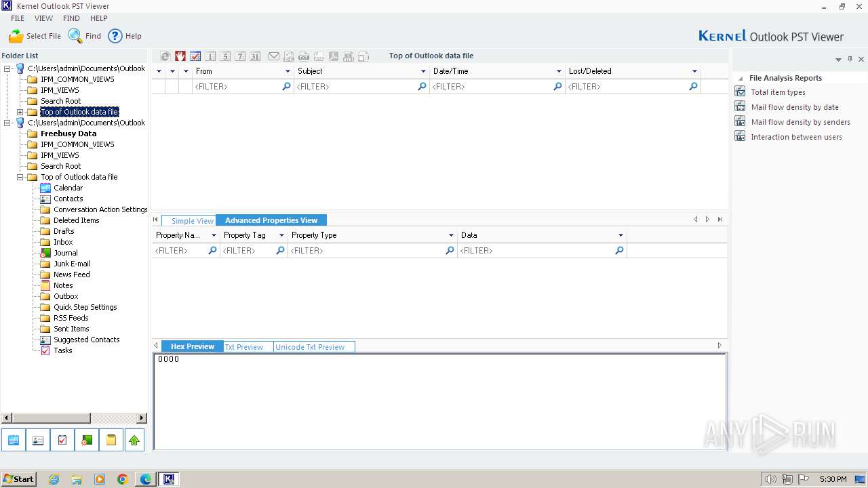Open Mail flow density by date report
Screen dimensions: 868x488
pyautogui.click(x=794, y=107)
